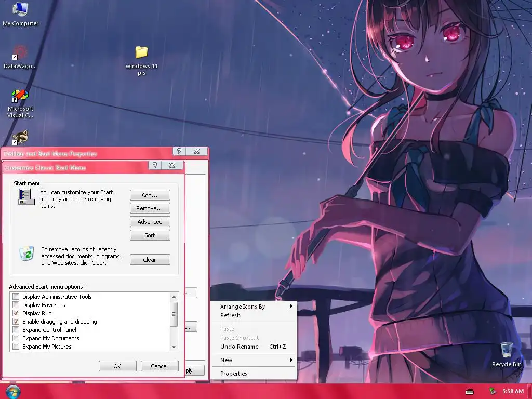The image size is (532, 399).
Task: Click help button of Taskbar Properties window
Action: point(179,151)
